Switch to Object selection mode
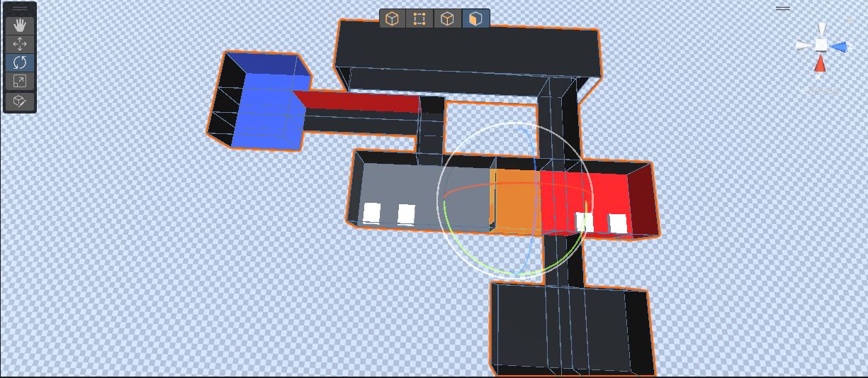The width and height of the screenshot is (868, 378). click(x=393, y=19)
